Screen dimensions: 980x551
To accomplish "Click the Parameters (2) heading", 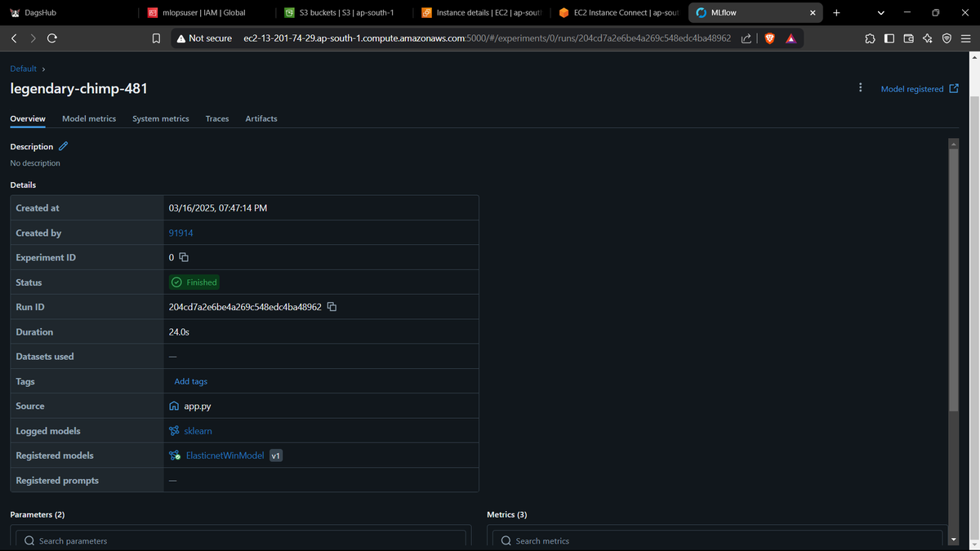I will click(38, 514).
